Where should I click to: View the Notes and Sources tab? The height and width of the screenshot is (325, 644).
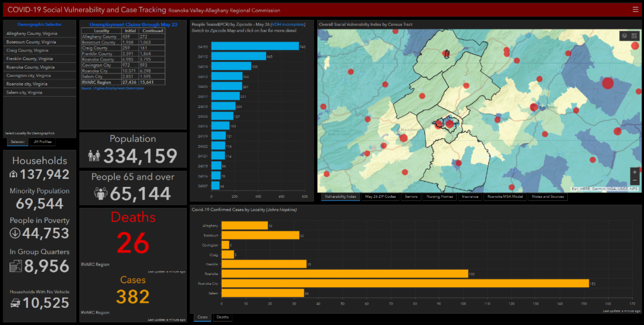point(547,197)
